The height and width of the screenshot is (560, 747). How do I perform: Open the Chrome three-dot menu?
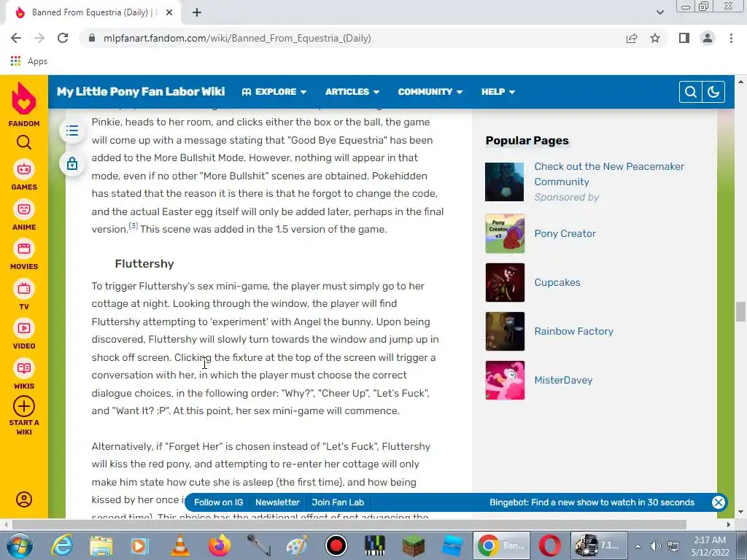pos(731,38)
